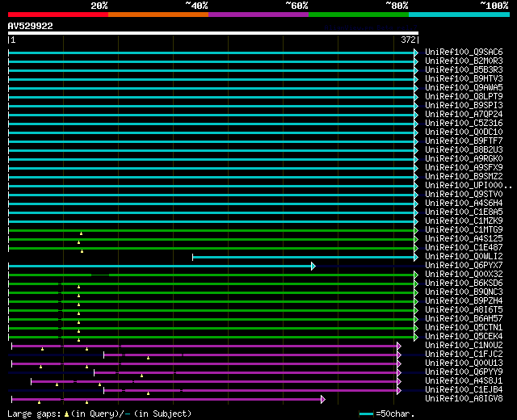
Task: Click the cyan ~100% identity legend bar
Action: [460, 15]
